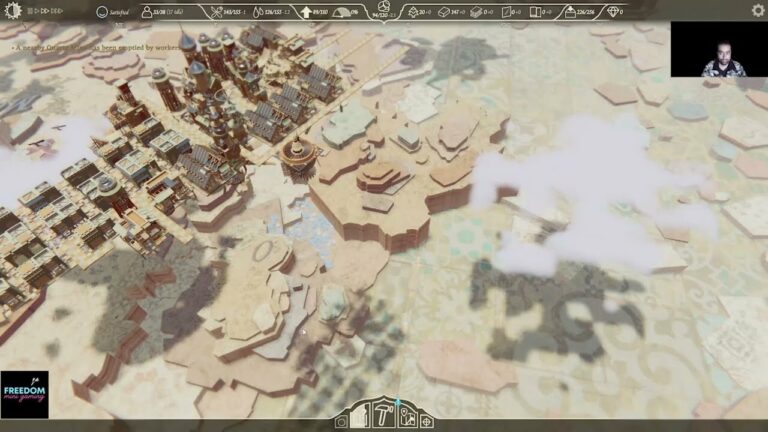Click the notification about workers emptying a resource
This screenshot has width=768, height=432.
(x=97, y=48)
